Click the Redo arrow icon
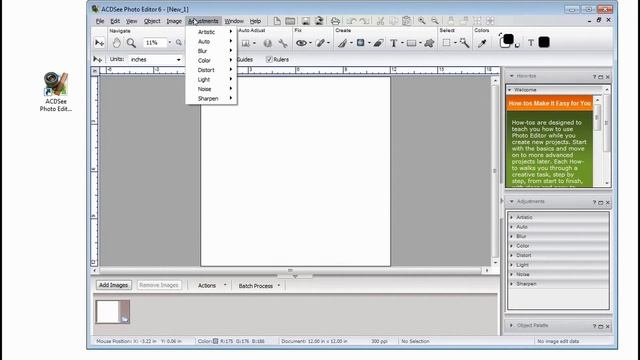 364,21
